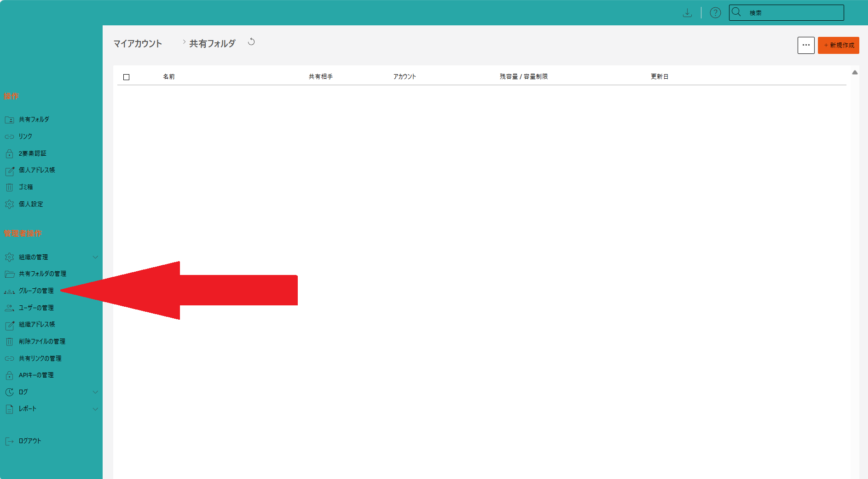Click the search magnifier icon
868x479 pixels.
click(736, 12)
